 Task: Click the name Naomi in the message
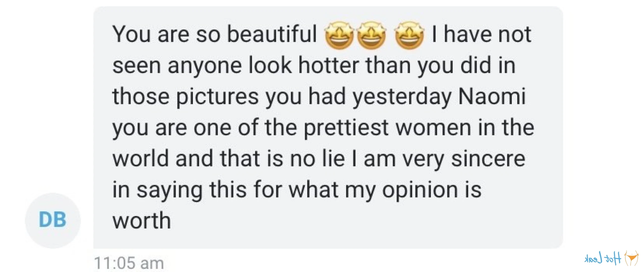tap(492, 96)
